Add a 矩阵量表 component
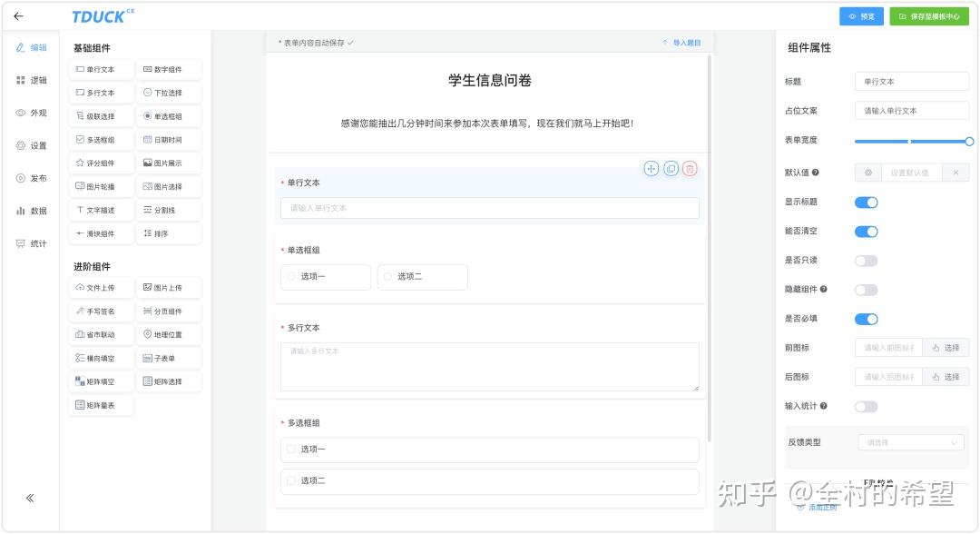The image size is (980, 534). click(x=102, y=405)
